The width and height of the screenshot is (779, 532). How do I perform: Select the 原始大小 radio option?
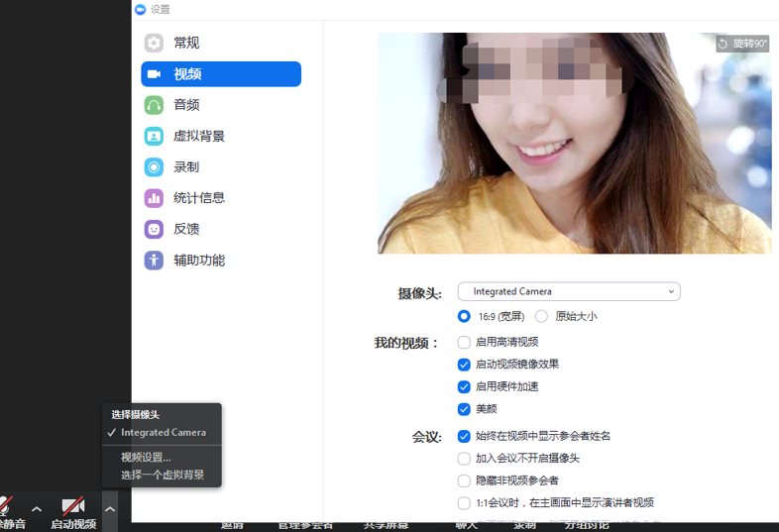tap(541, 316)
